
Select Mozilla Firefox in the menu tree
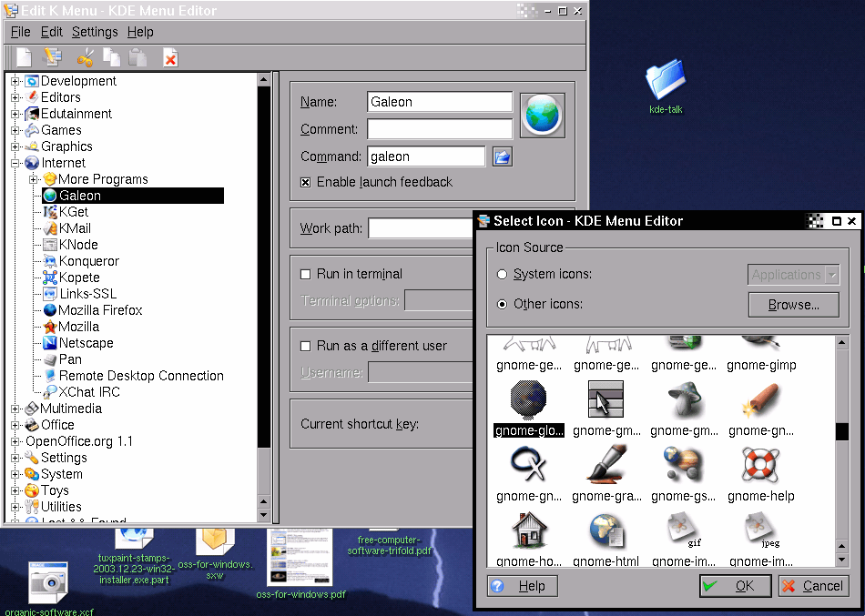click(x=93, y=310)
